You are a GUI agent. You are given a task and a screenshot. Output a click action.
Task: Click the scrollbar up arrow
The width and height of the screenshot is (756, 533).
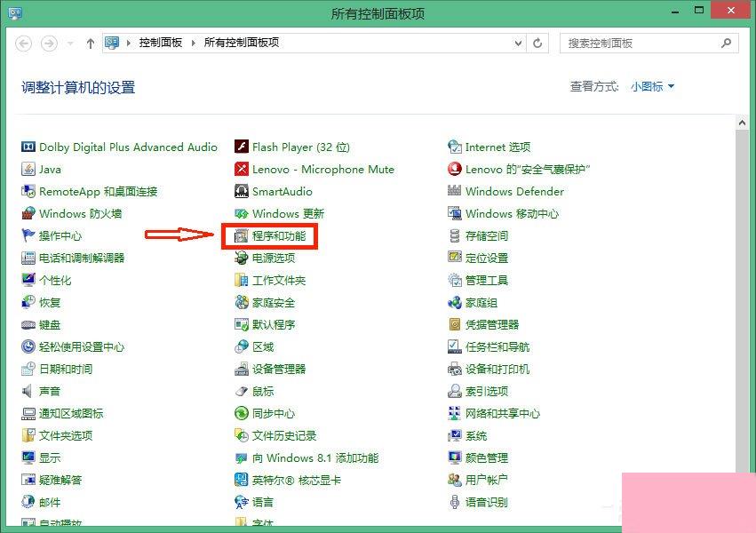pos(742,123)
